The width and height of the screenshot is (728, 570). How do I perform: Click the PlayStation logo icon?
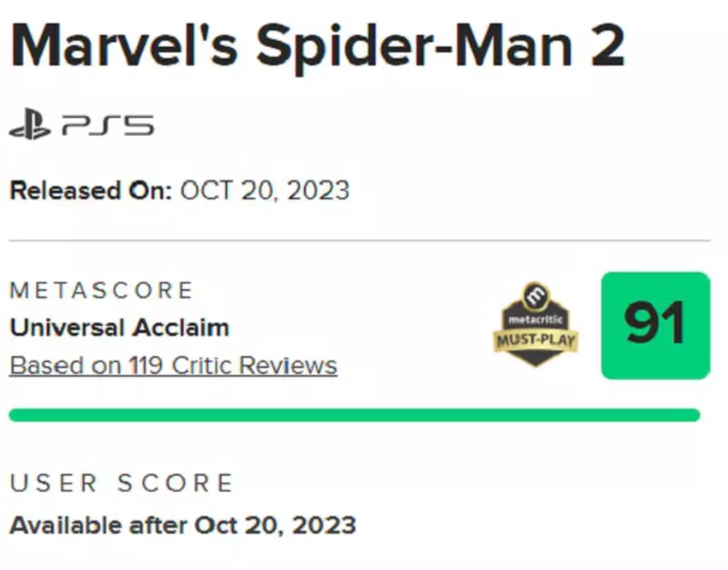coord(30,128)
